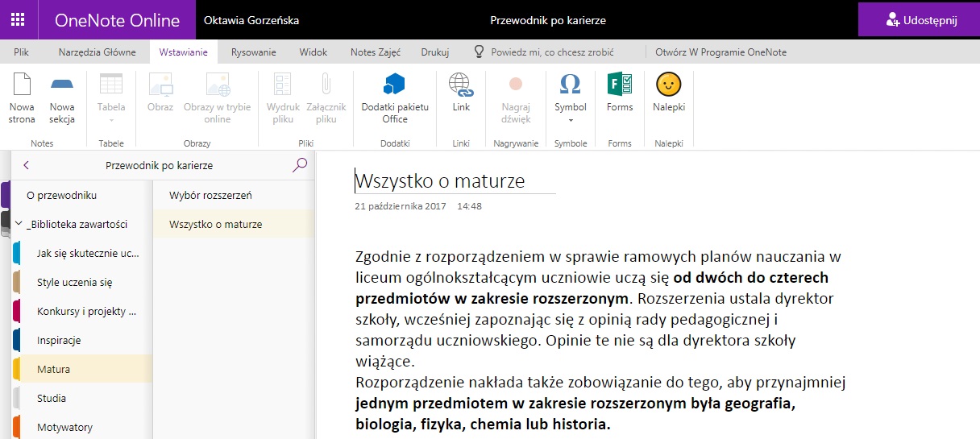This screenshot has height=439, width=980.
Task: Open the Widok ribbon tab
Action: [313, 52]
